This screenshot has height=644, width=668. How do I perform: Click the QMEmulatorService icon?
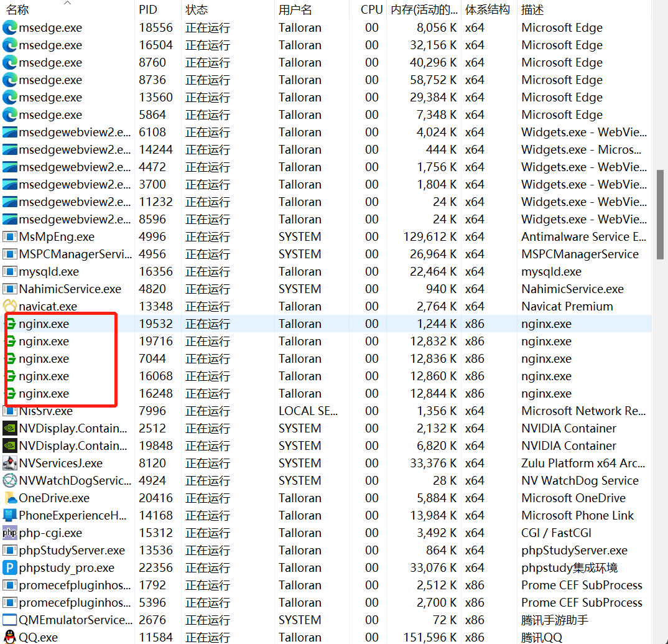[10, 620]
